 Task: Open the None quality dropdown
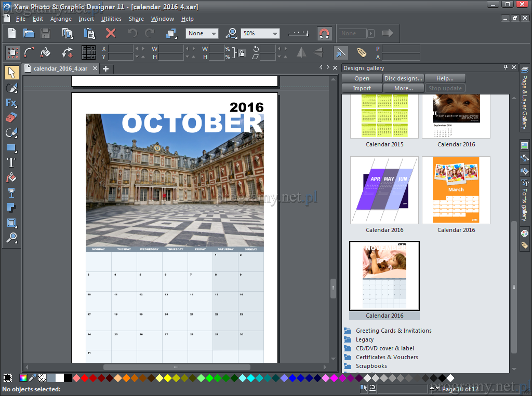coord(213,33)
